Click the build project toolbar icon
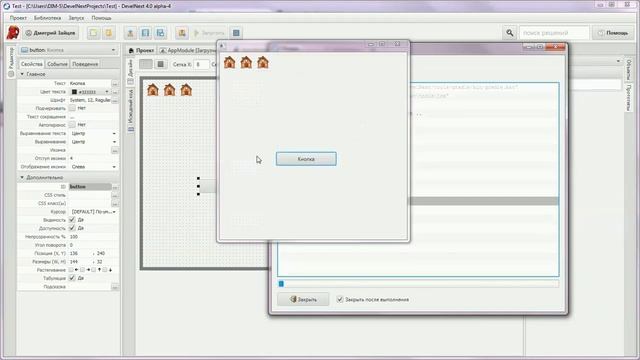This screenshot has height=360, width=640. tap(182, 33)
